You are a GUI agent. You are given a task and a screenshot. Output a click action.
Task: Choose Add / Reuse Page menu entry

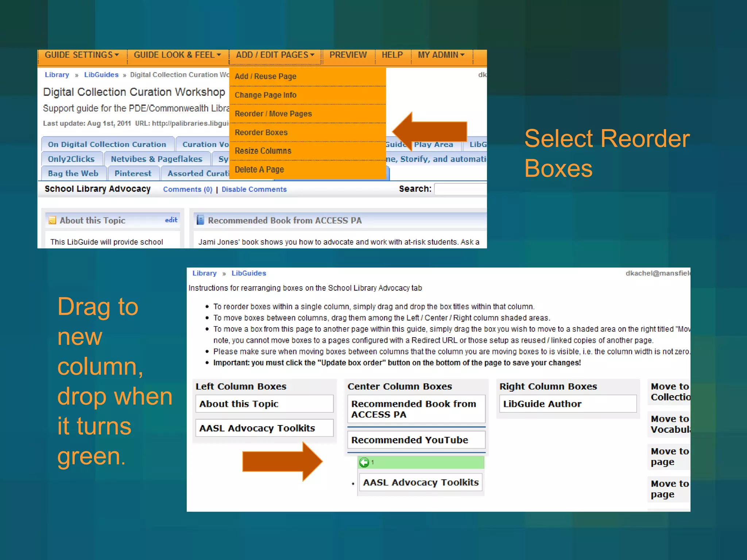coord(307,77)
